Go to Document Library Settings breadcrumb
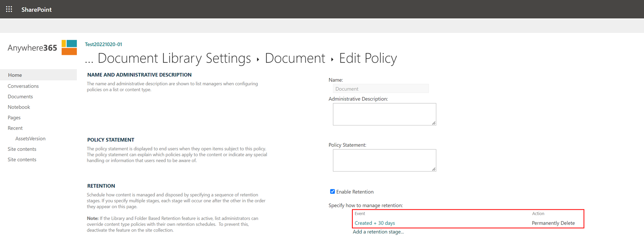Viewport: 644px width, 245px height. (x=174, y=58)
